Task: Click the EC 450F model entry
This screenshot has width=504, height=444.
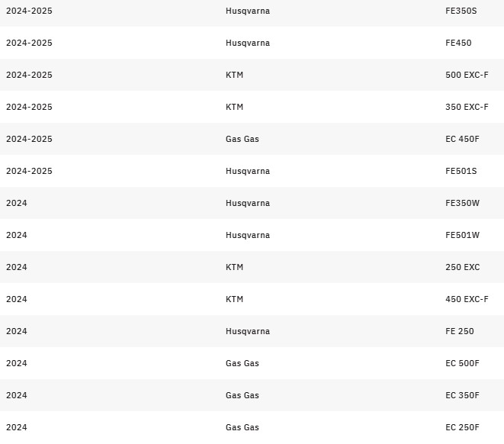Action: click(x=462, y=140)
